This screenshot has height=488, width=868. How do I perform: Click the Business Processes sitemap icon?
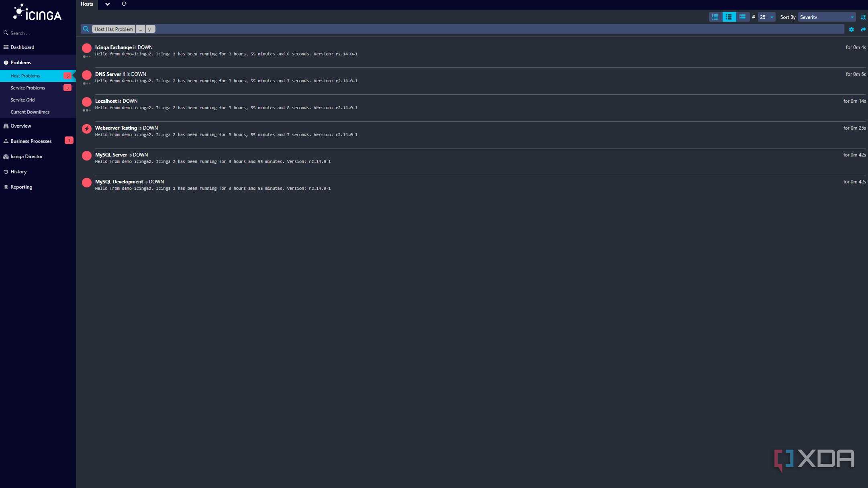[x=6, y=141]
